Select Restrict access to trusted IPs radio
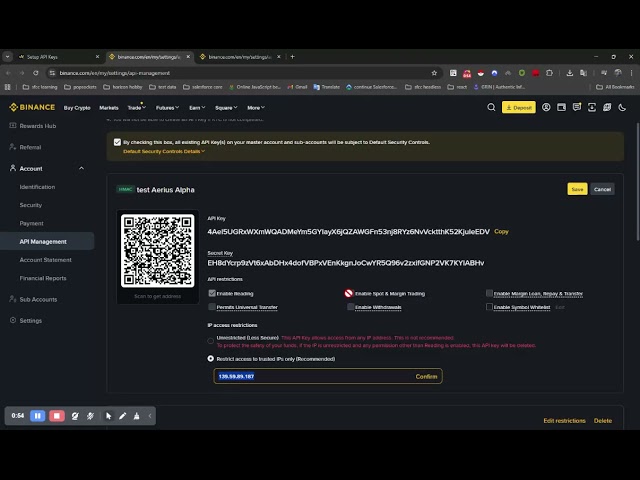640x480 pixels. coord(211,358)
